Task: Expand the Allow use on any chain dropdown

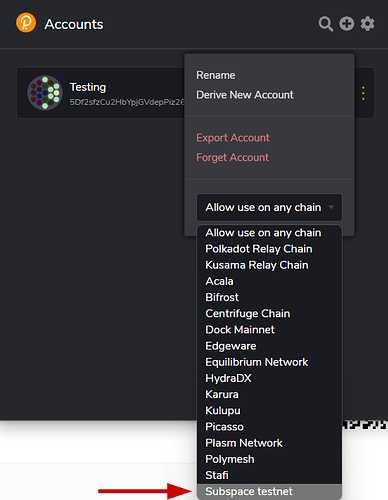Action: 269,207
